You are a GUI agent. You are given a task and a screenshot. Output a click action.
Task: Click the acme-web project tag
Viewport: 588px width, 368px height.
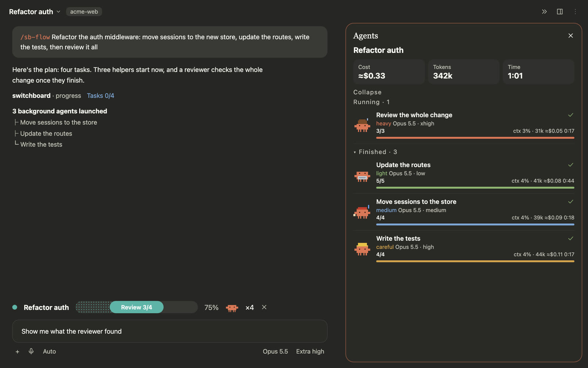[x=84, y=12]
